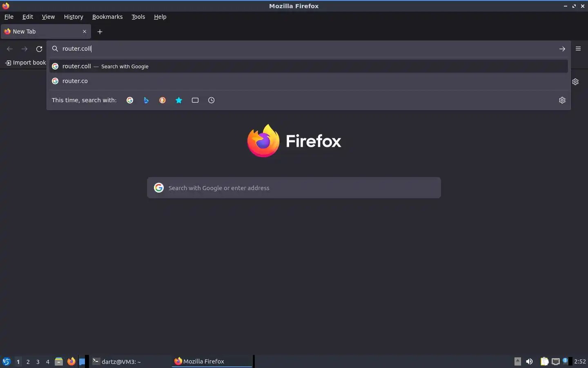
Task: Open the Tools menu
Action: click(x=138, y=17)
